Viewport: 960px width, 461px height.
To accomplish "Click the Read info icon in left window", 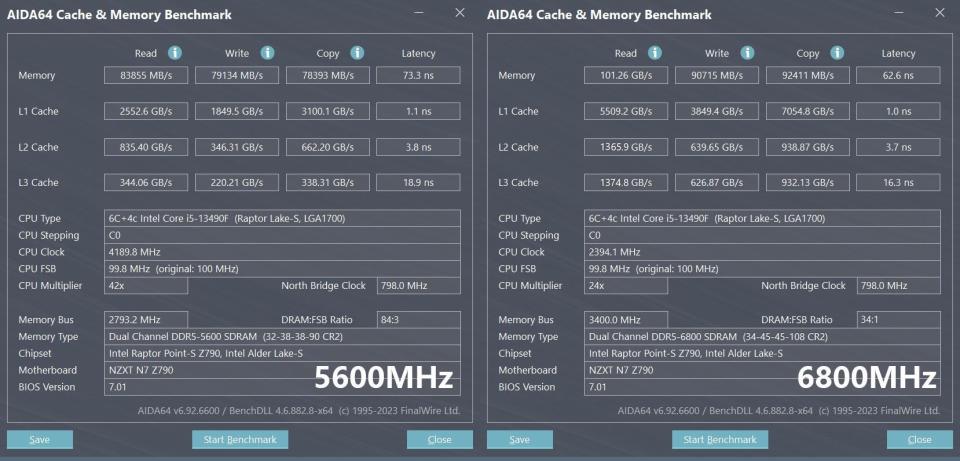I will pos(175,53).
